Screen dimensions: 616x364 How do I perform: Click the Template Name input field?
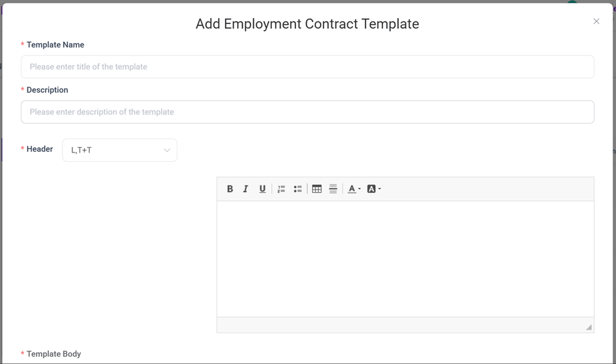(x=307, y=67)
